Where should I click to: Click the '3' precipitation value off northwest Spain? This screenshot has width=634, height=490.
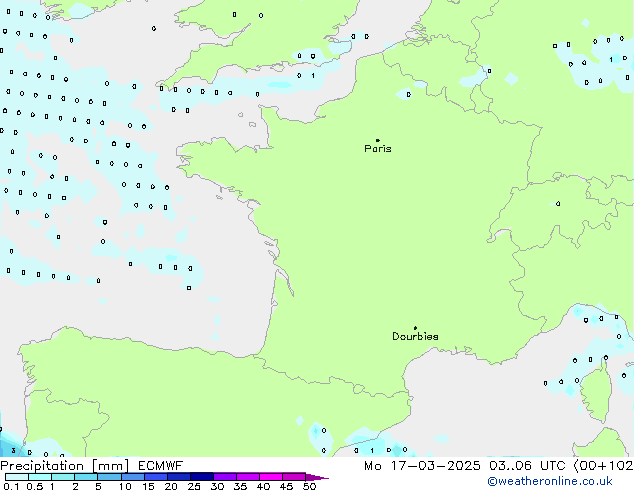pos(13,450)
